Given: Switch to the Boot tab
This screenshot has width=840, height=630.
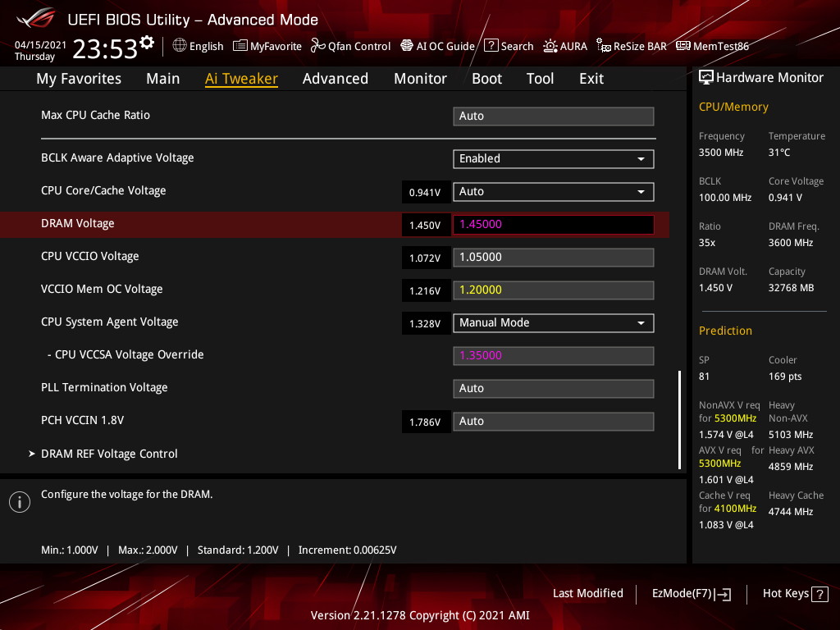Looking at the screenshot, I should (487, 79).
